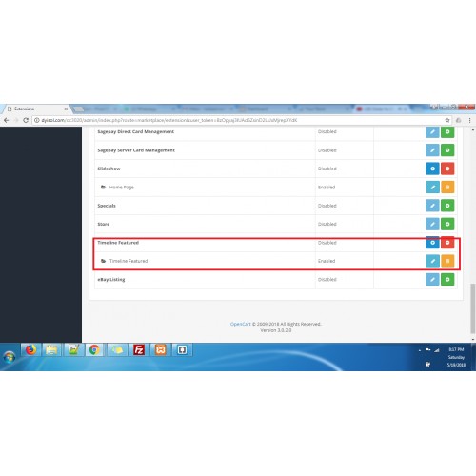Delete the Home Page slideshow with orange button
This screenshot has height=476, width=476.
[x=447, y=187]
